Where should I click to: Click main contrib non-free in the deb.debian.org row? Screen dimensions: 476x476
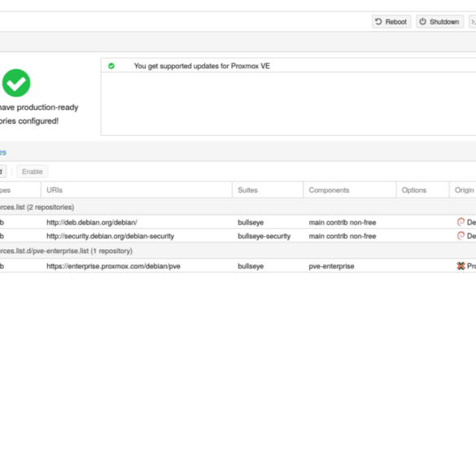pos(343,222)
